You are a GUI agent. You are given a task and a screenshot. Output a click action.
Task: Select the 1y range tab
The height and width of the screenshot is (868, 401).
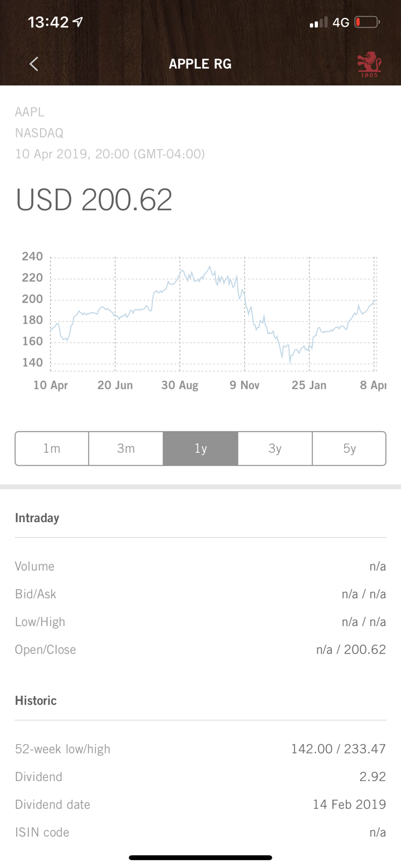200,448
